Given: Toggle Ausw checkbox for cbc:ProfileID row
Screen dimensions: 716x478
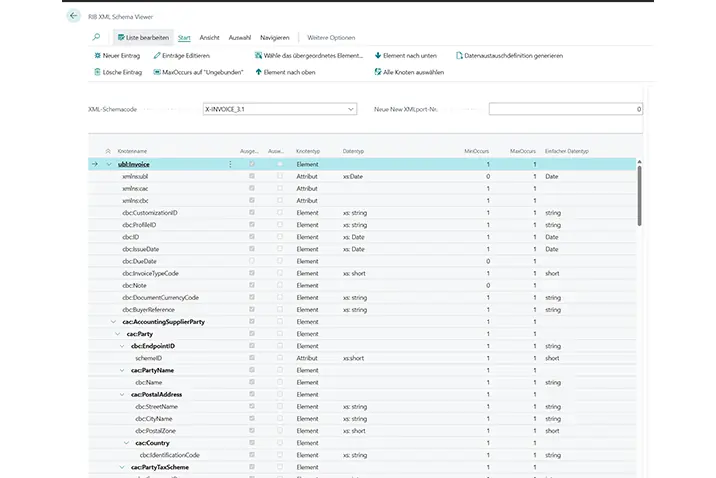Looking at the screenshot, I should pyautogui.click(x=279, y=224).
